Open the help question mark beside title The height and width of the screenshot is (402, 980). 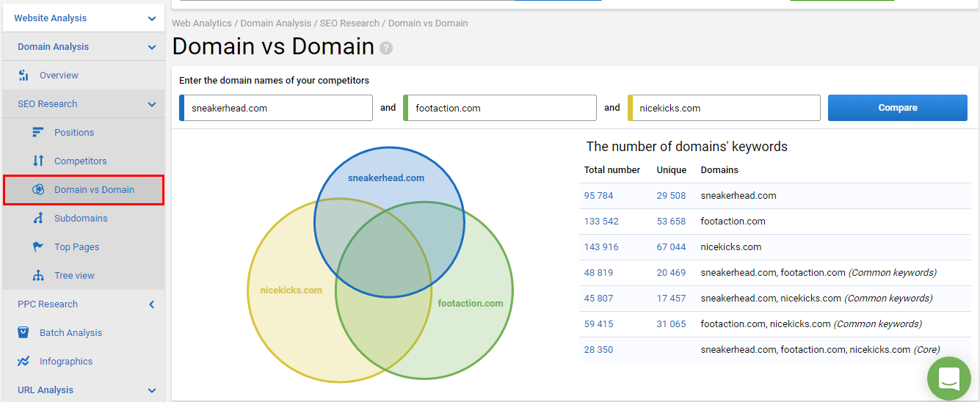386,48
